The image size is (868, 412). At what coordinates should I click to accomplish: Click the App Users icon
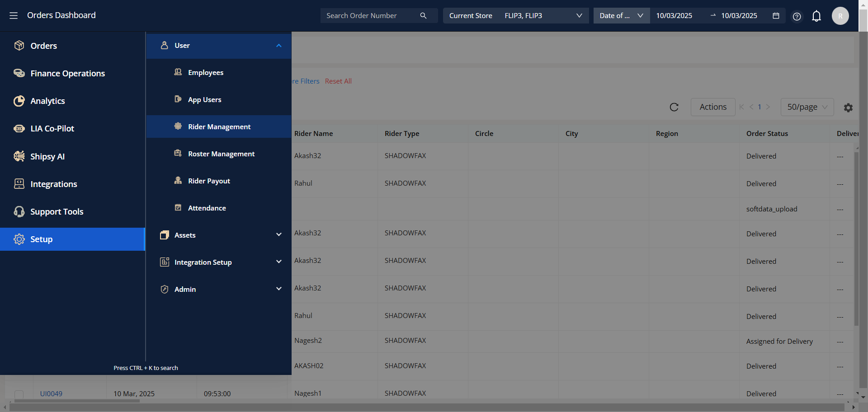click(x=178, y=99)
